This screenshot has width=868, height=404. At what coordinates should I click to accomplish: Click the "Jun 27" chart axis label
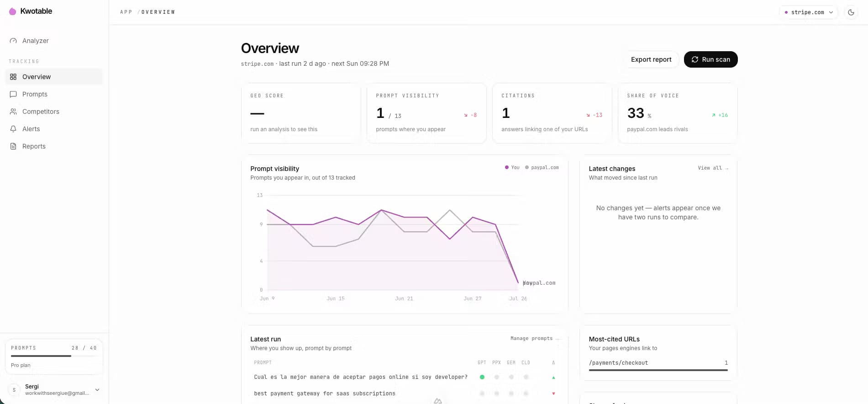click(x=473, y=298)
